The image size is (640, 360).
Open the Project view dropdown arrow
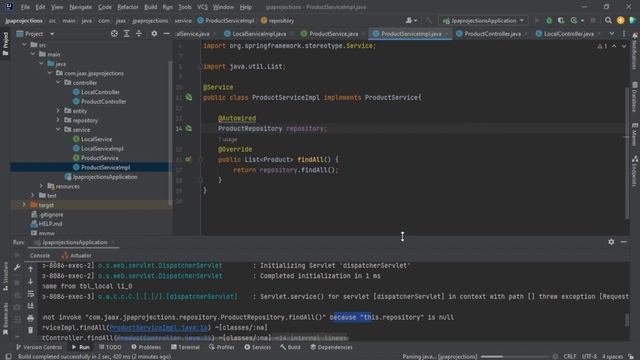(52, 34)
